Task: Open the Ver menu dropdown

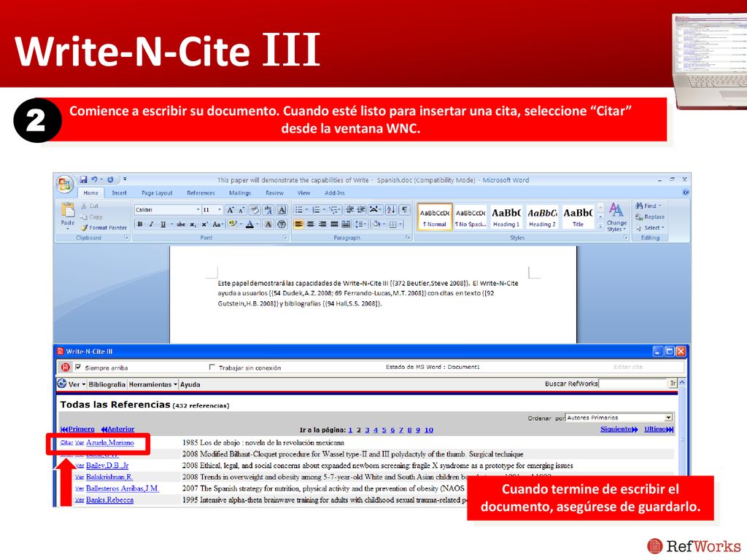Action: click(77, 384)
